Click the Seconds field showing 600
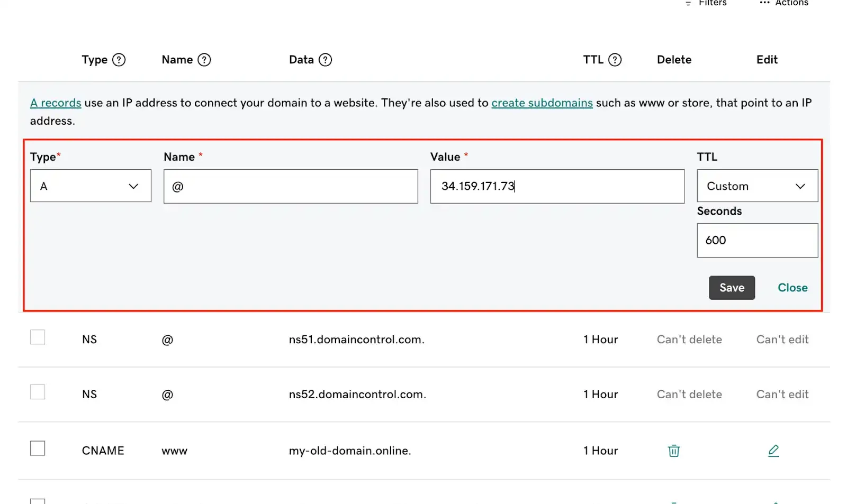847x504 pixels. pyautogui.click(x=757, y=241)
